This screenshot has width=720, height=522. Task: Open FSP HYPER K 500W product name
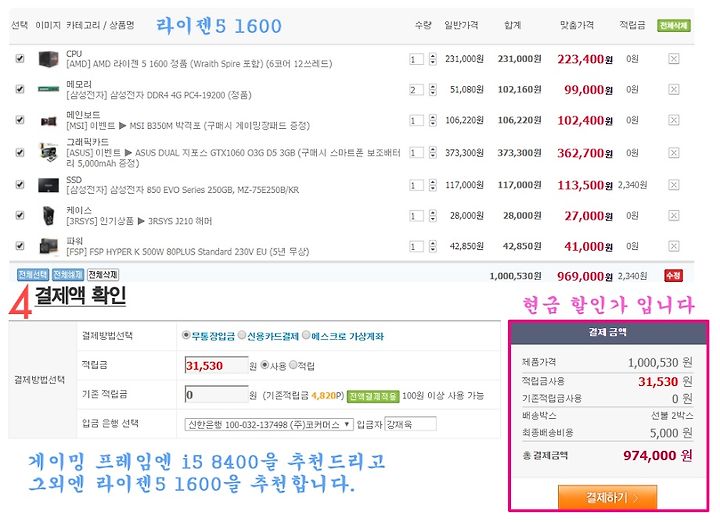[188, 252]
